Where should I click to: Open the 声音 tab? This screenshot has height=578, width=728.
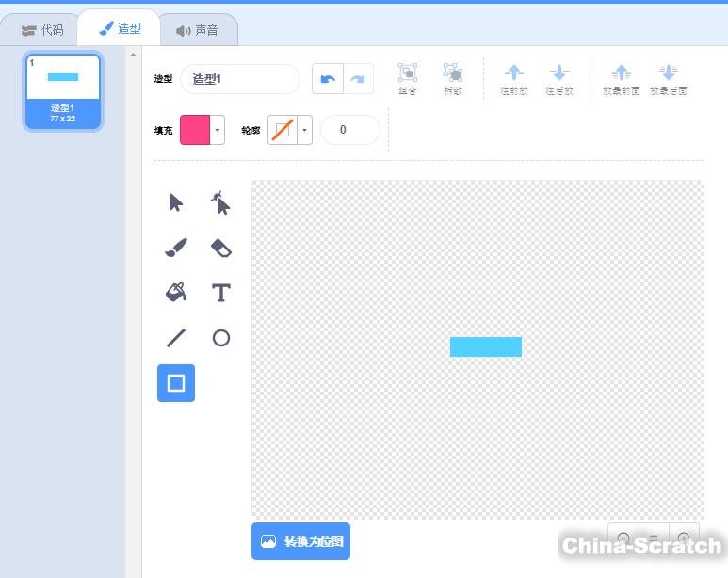[x=197, y=30]
